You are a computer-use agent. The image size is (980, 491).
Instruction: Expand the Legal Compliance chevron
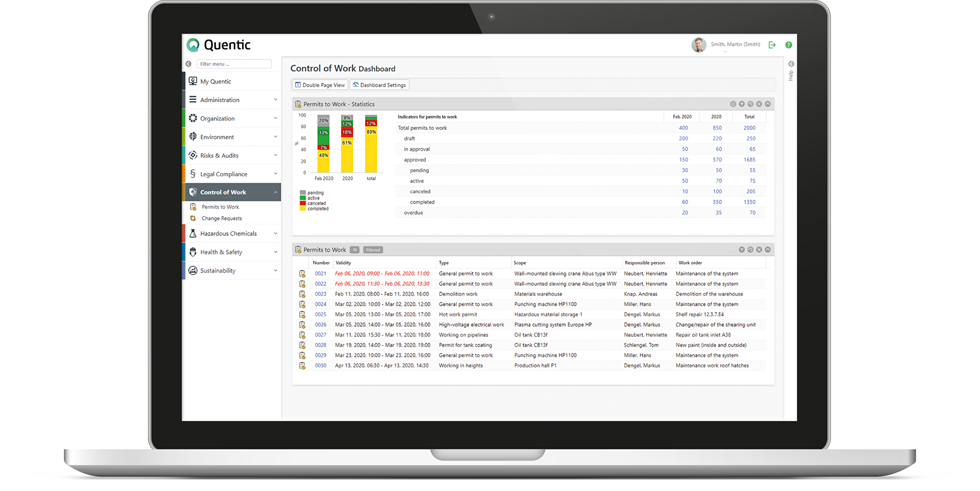click(x=276, y=174)
